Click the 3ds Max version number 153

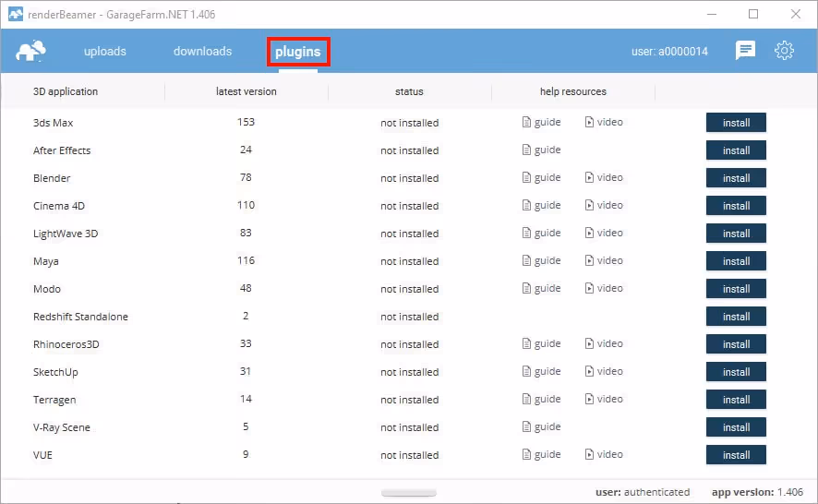[x=246, y=122]
